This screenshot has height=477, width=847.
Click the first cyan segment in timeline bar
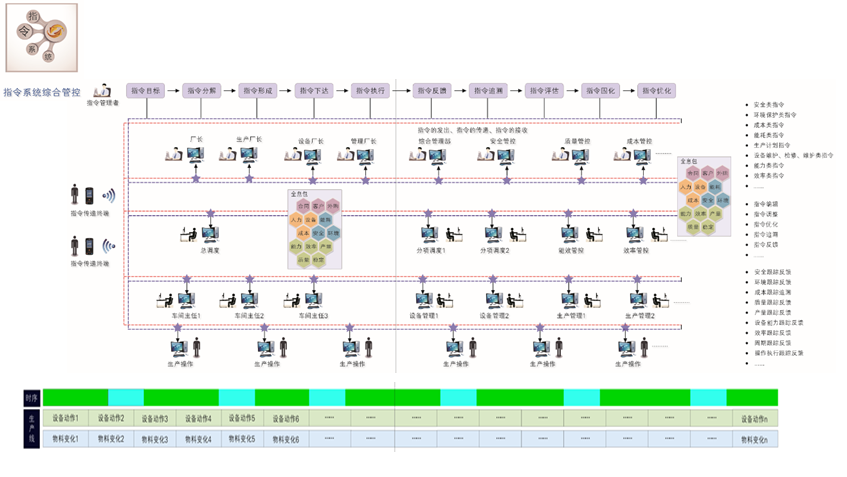coord(124,397)
